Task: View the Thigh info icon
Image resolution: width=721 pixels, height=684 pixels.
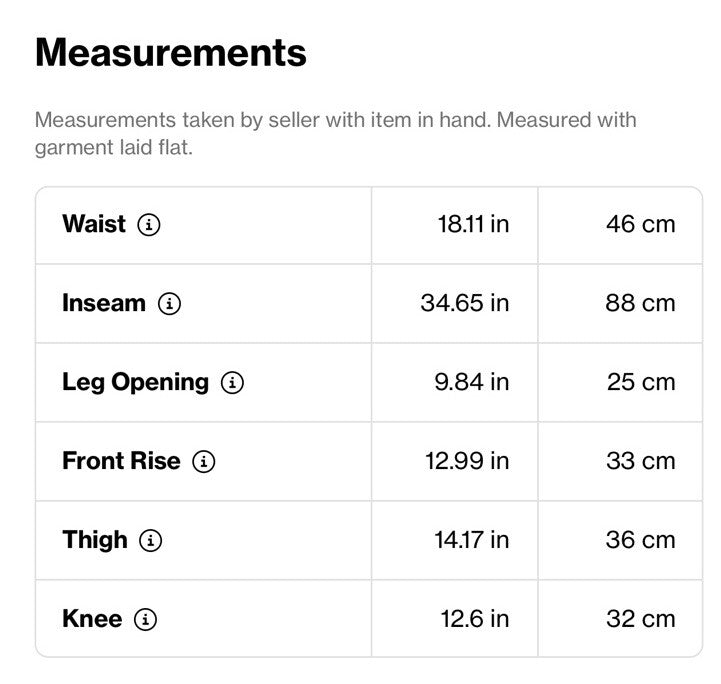Action: pyautogui.click(x=150, y=541)
